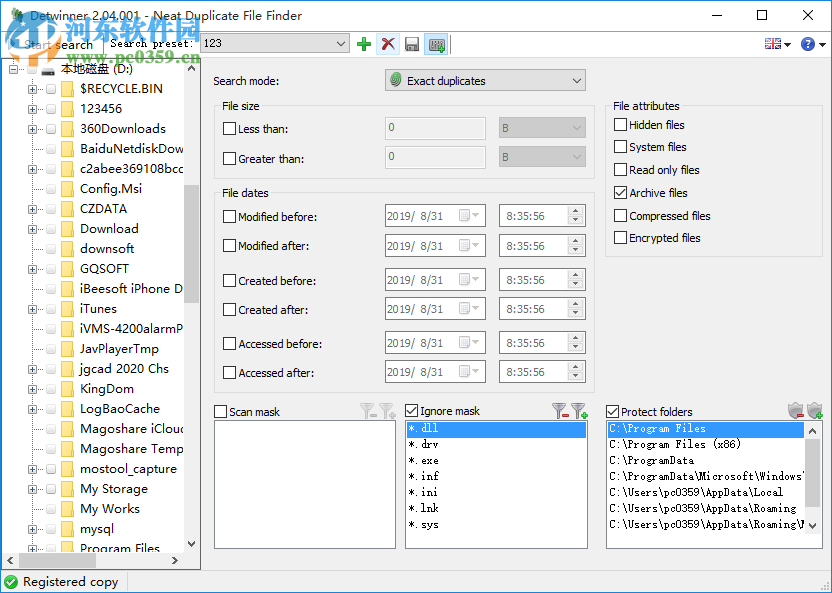
Task: Click the Start search button
Action: (x=52, y=45)
